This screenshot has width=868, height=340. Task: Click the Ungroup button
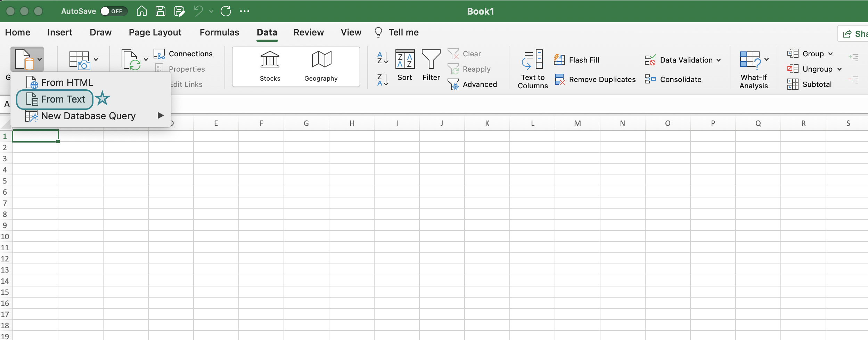click(810, 69)
